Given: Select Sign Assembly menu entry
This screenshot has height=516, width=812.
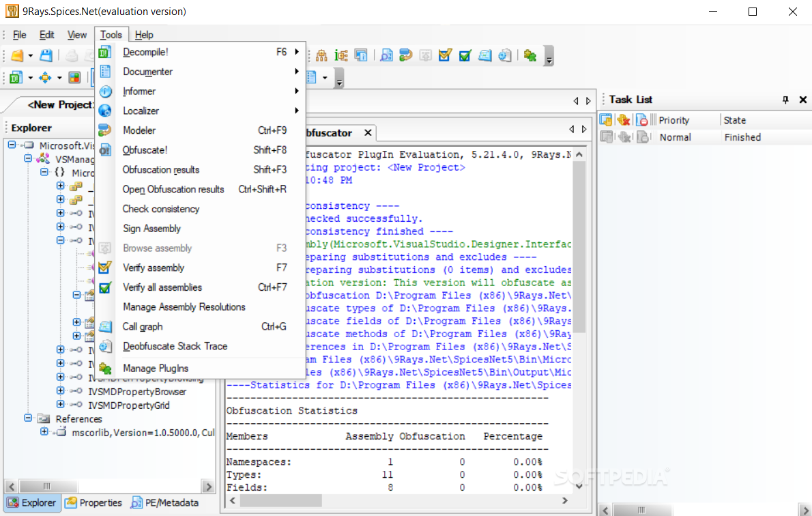Looking at the screenshot, I should [x=201, y=229].
